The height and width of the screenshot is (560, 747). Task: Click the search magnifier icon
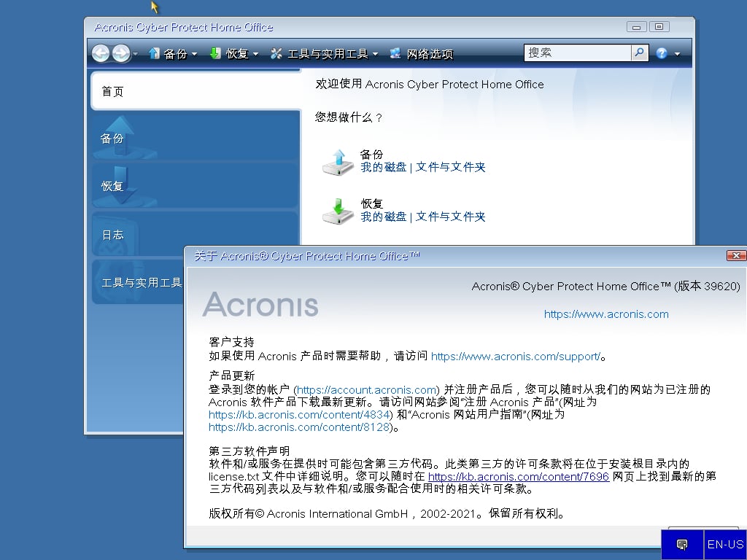coord(640,52)
